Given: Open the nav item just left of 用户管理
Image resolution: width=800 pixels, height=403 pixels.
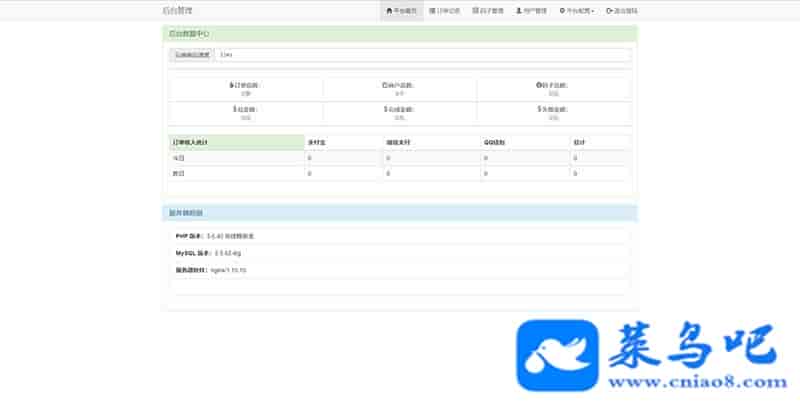Looking at the screenshot, I should (488, 11).
